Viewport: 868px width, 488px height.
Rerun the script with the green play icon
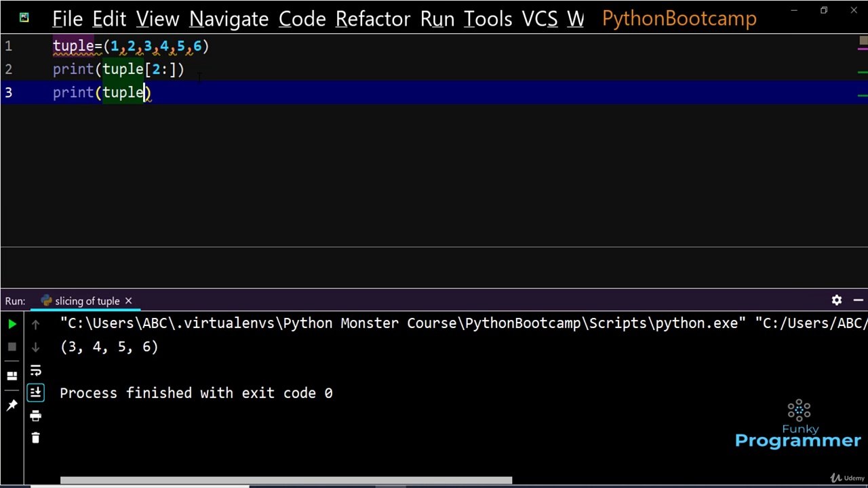(x=12, y=325)
